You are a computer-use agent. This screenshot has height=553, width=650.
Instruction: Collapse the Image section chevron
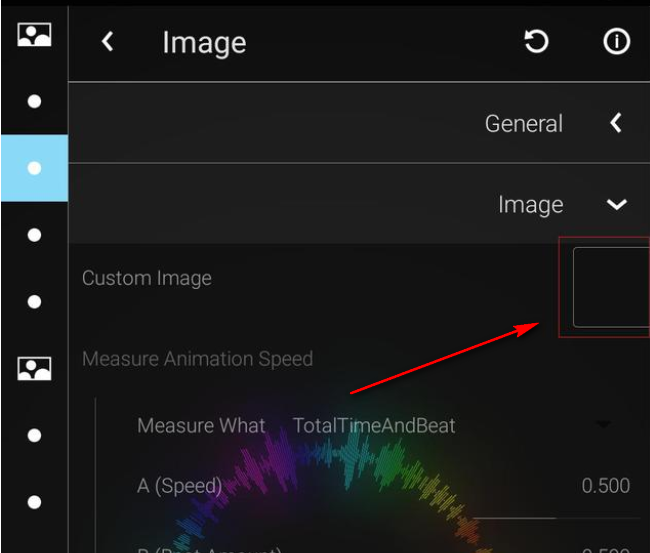(616, 205)
